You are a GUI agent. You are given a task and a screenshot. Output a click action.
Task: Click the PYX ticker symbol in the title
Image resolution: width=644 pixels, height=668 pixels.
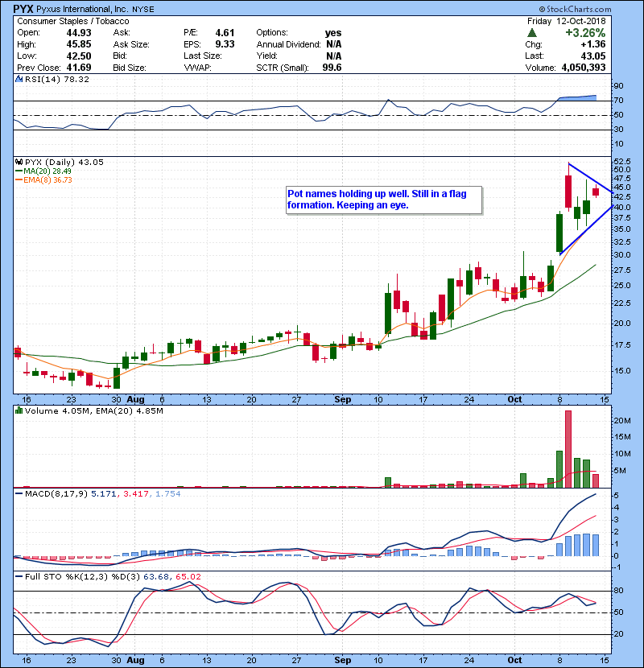coord(23,9)
